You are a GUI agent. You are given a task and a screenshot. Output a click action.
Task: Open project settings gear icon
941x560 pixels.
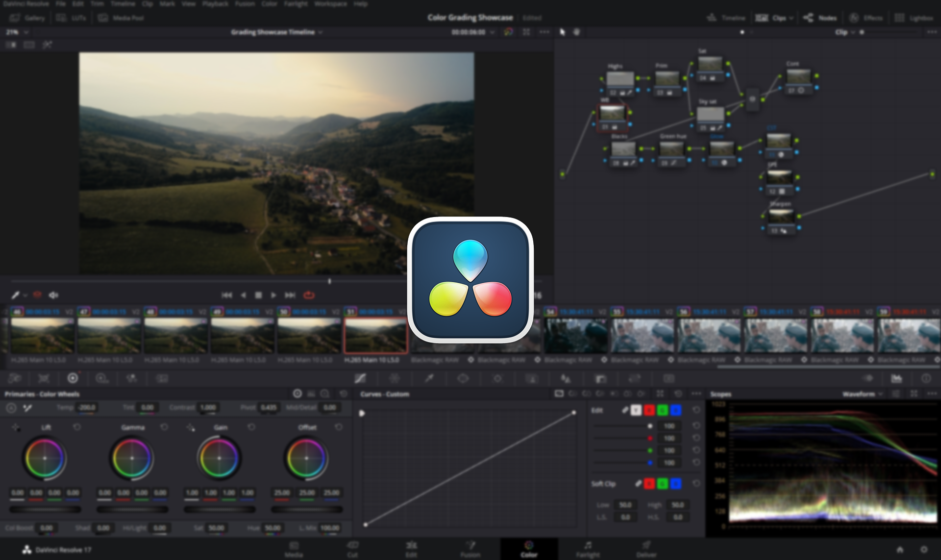tap(924, 549)
